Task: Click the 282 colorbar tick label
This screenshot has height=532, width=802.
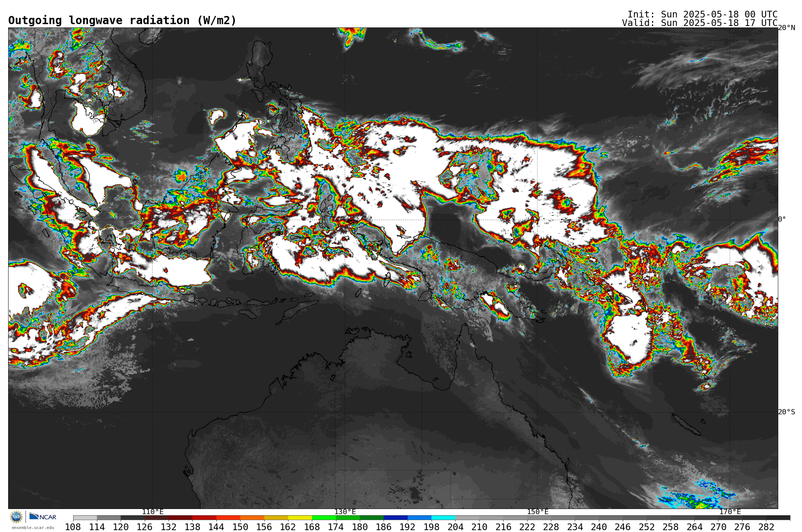Action: (x=766, y=527)
